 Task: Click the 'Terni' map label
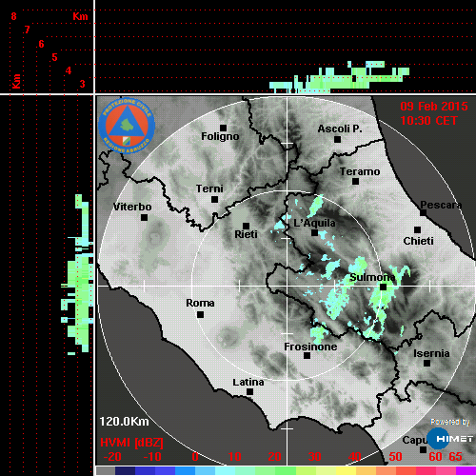pos(209,188)
